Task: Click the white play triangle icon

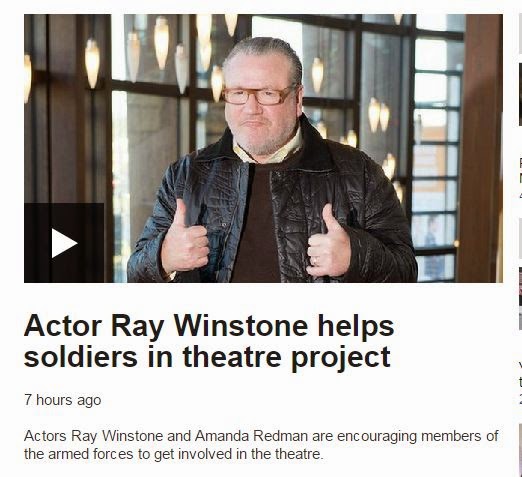Action: coord(64,243)
